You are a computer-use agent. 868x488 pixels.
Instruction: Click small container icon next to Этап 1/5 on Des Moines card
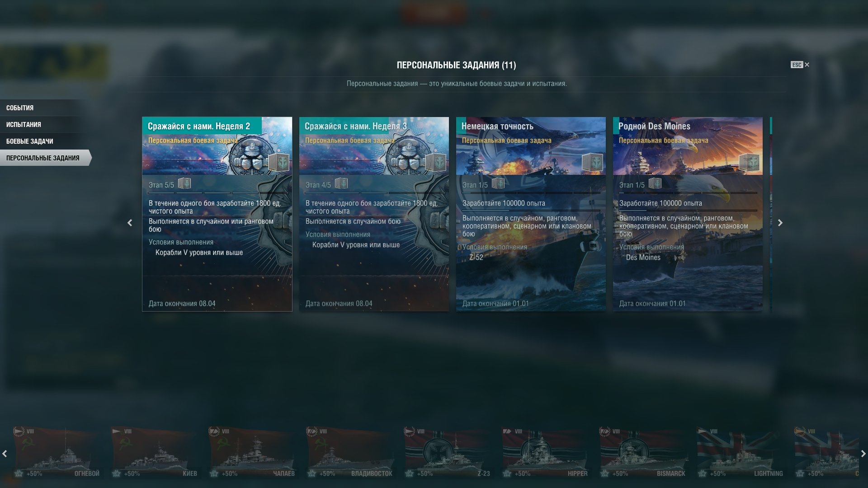pos(655,183)
